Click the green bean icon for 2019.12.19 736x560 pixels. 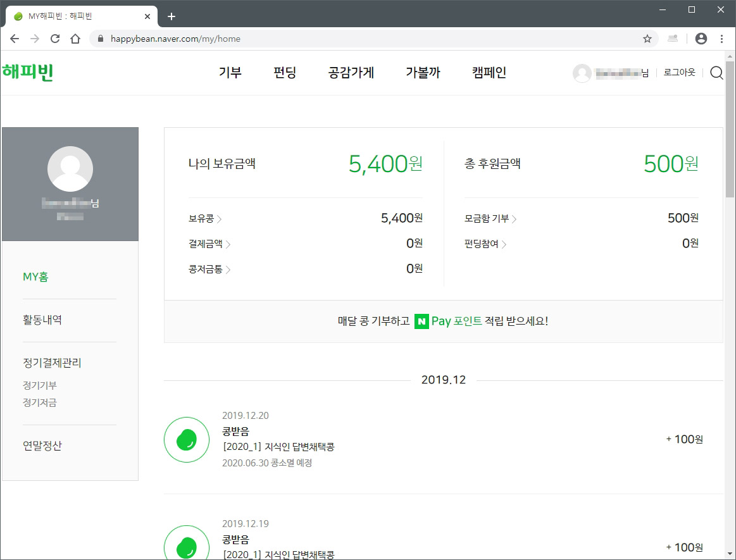(186, 543)
